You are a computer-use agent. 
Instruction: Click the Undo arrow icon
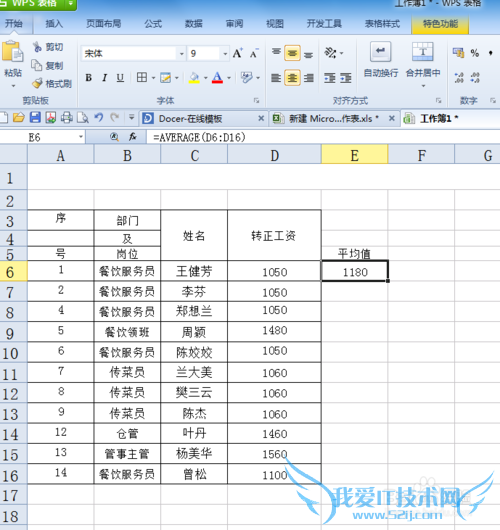[x=99, y=118]
